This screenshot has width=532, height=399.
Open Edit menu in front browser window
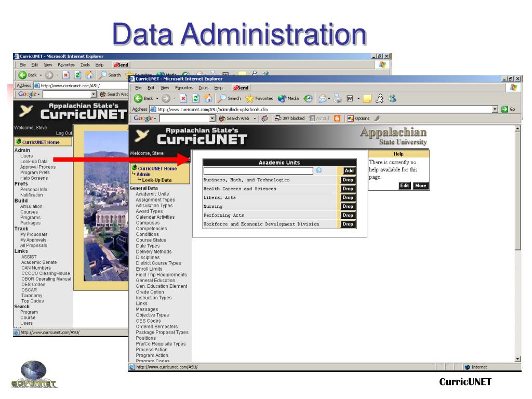pos(151,87)
